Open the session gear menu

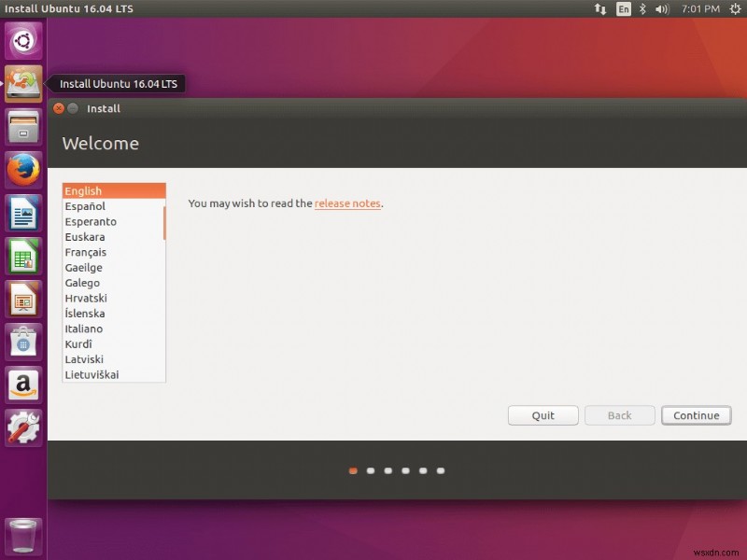coord(734,9)
